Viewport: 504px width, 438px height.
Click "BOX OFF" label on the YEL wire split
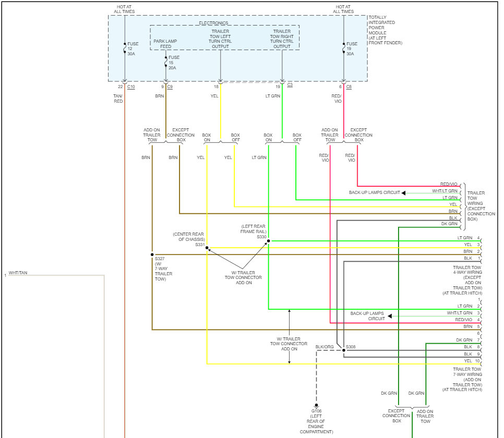(236, 138)
